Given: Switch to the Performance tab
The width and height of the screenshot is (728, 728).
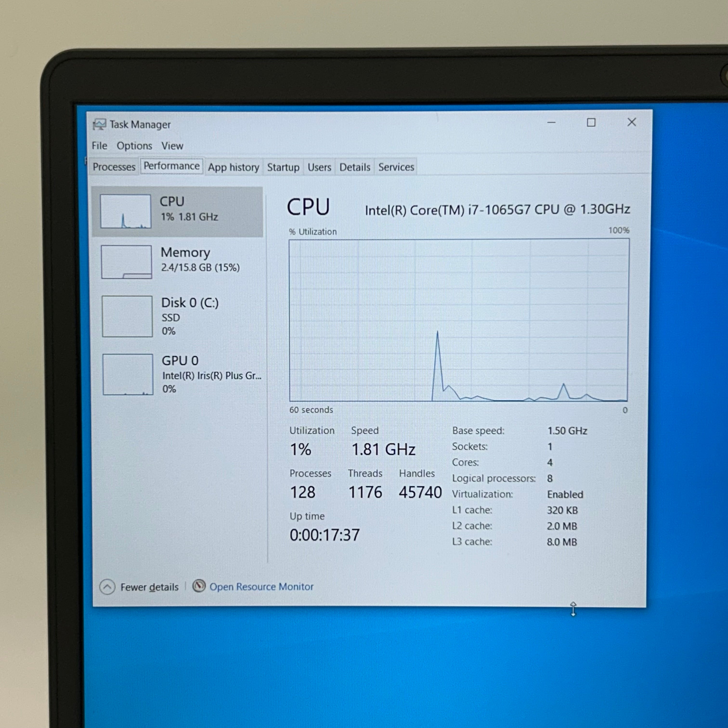Looking at the screenshot, I should [172, 166].
